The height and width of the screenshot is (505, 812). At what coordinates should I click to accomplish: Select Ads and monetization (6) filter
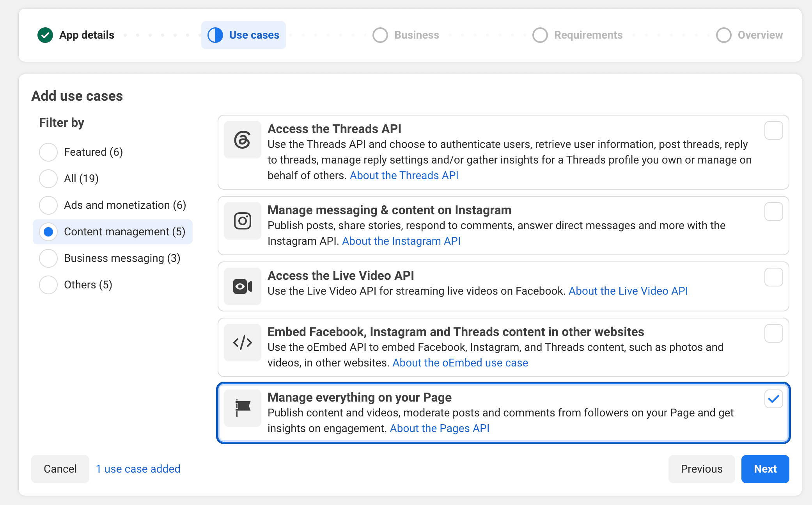113,205
